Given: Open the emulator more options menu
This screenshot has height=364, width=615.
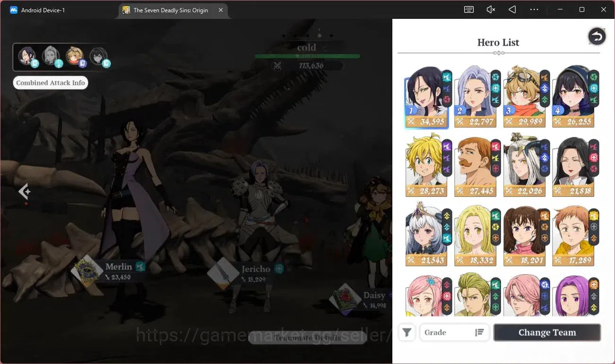Looking at the screenshot, I should point(534,9).
